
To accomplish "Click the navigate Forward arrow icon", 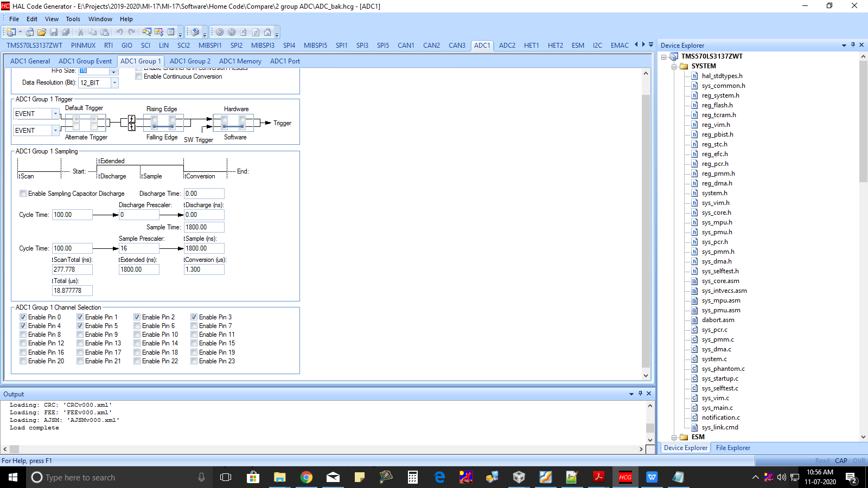I will (232, 32).
